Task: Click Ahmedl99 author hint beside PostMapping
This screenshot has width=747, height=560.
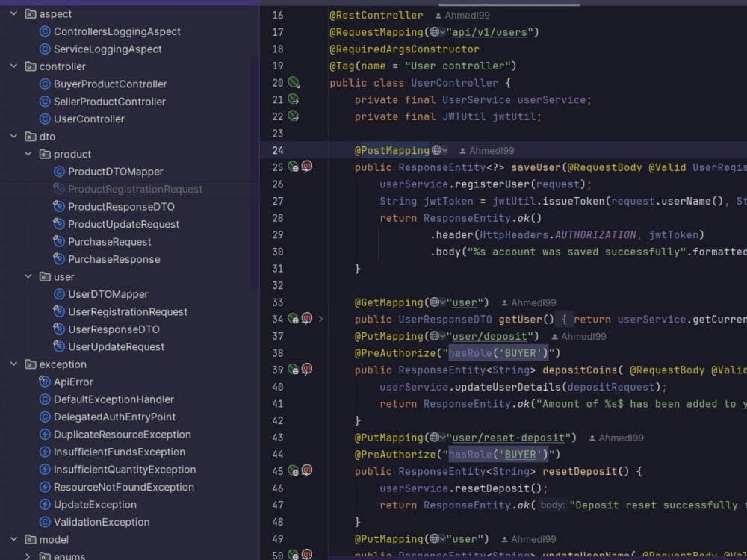Action: pyautogui.click(x=486, y=151)
